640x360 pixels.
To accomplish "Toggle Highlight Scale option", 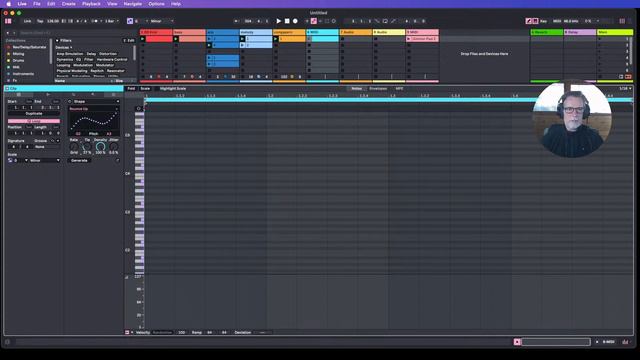I will point(173,88).
